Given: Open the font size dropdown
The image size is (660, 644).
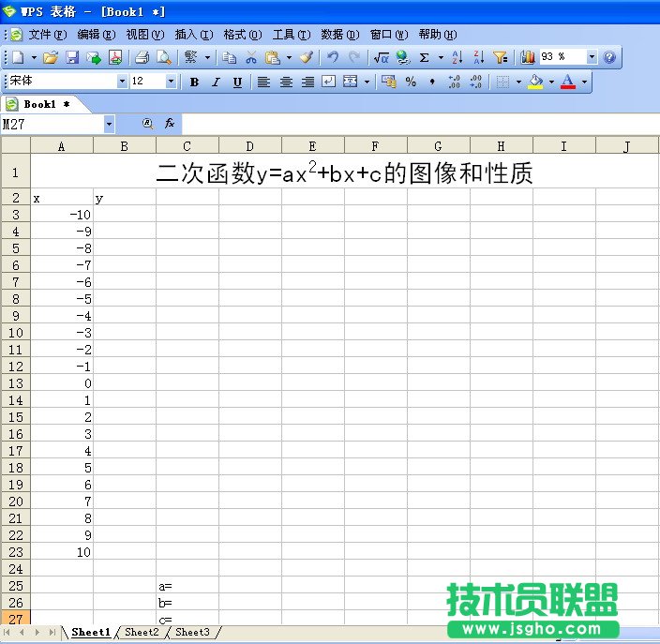Looking at the screenshot, I should 171,82.
